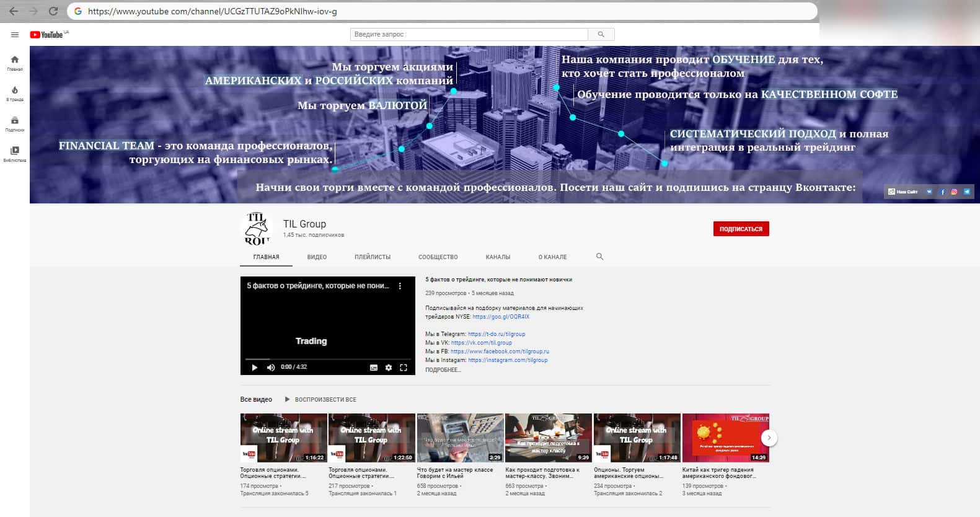The image size is (980, 517).
Task: Toggle subtitles on the featured video
Action: pos(374,368)
